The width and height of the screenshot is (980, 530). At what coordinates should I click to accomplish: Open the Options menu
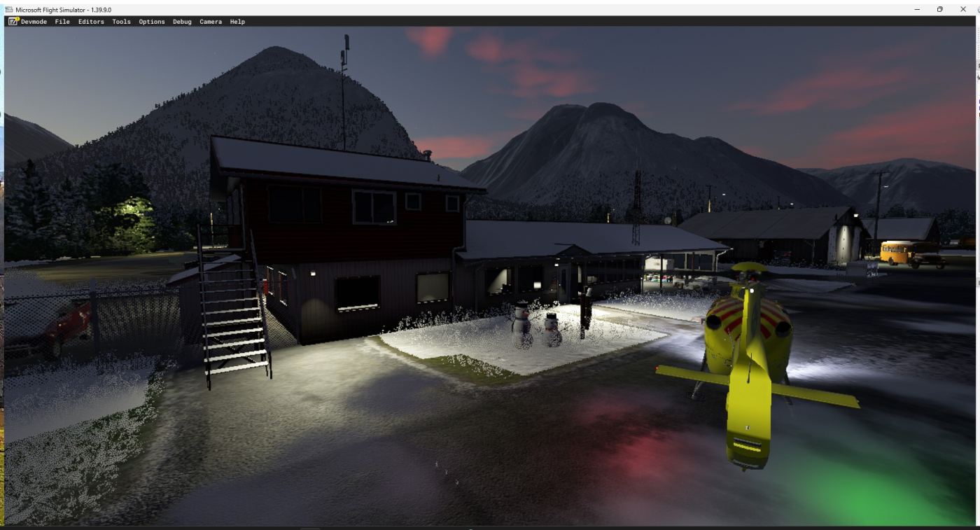click(151, 22)
